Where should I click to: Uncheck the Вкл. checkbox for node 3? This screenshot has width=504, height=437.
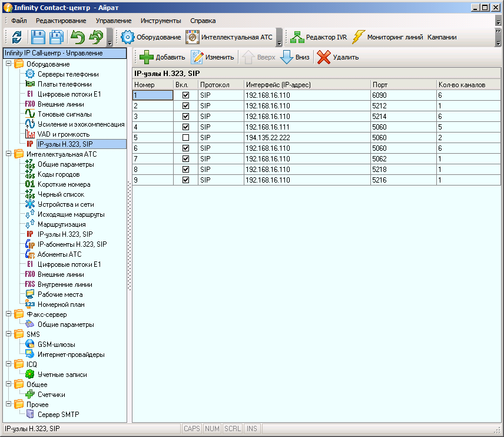186,117
